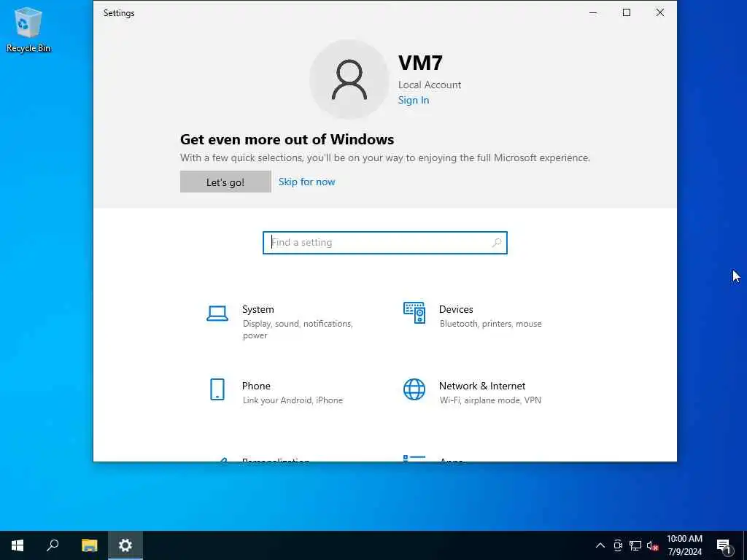Open the Action Center notifications icon
This screenshot has width=747, height=560.
tap(724, 546)
